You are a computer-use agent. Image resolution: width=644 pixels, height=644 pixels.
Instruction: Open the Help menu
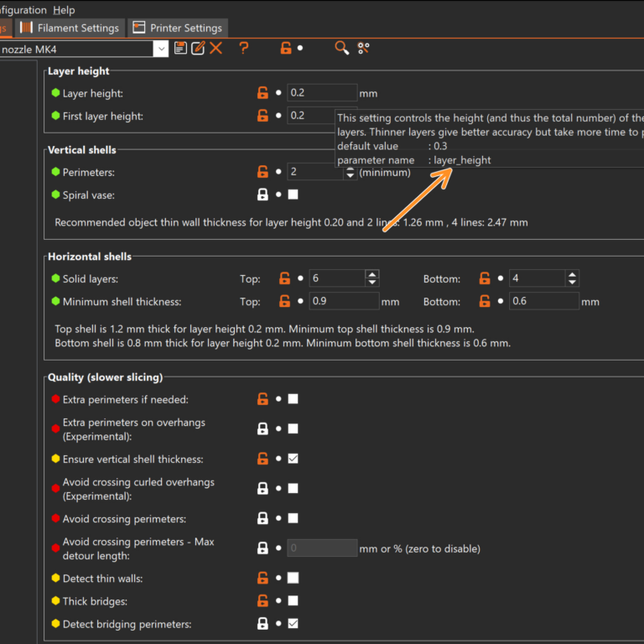64,10
